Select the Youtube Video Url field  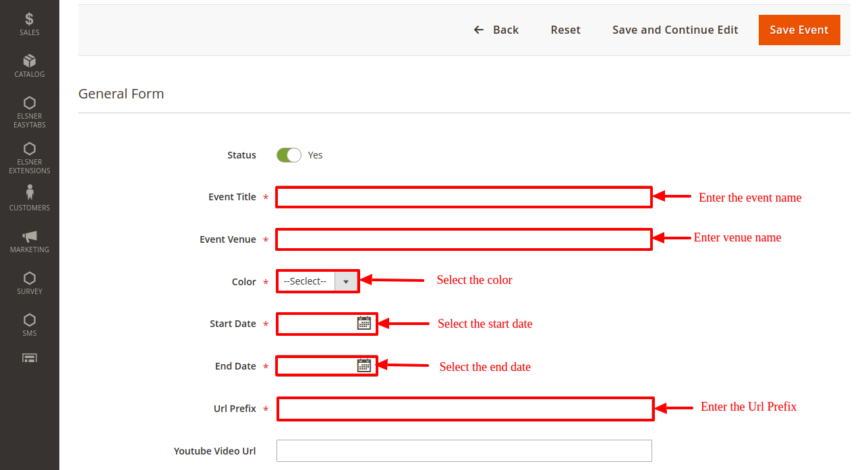[x=464, y=451]
